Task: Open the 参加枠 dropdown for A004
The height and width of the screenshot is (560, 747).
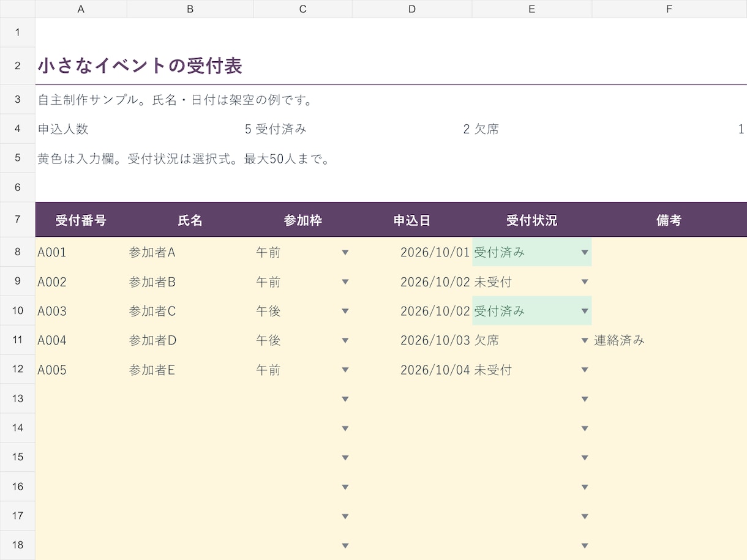Action: (x=345, y=340)
